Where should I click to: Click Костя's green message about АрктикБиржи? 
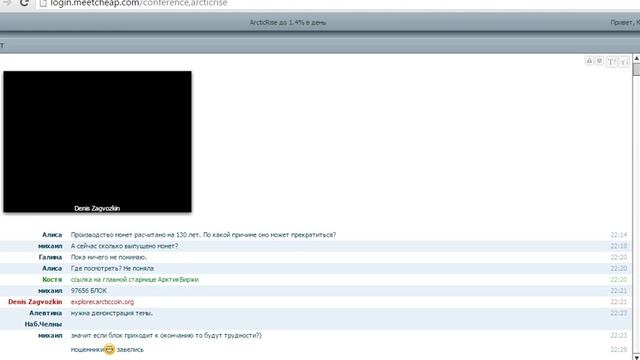[135, 280]
